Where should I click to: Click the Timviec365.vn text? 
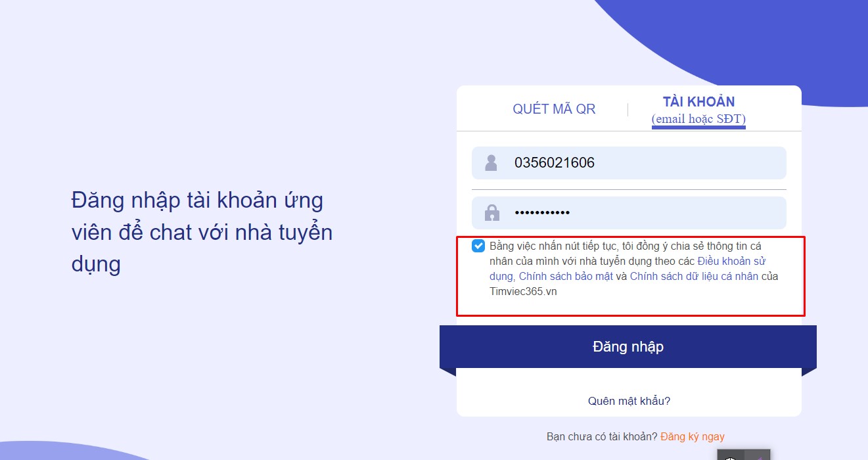523,292
